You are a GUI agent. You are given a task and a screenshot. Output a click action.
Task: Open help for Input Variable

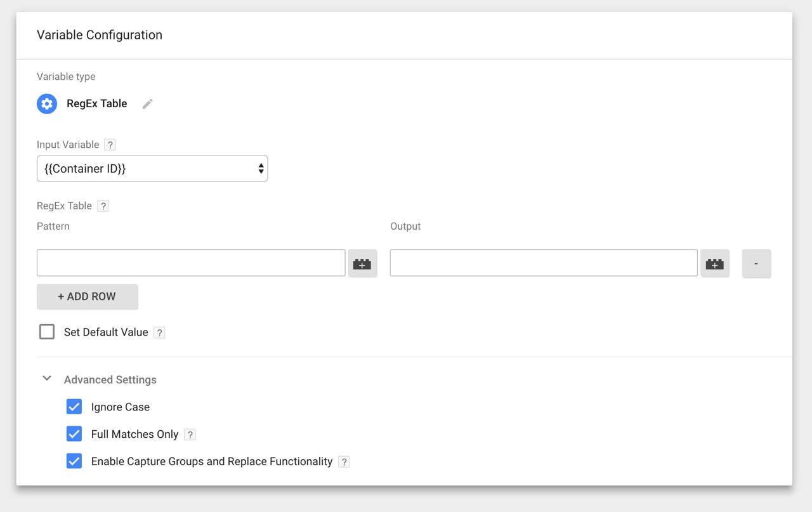(x=110, y=145)
